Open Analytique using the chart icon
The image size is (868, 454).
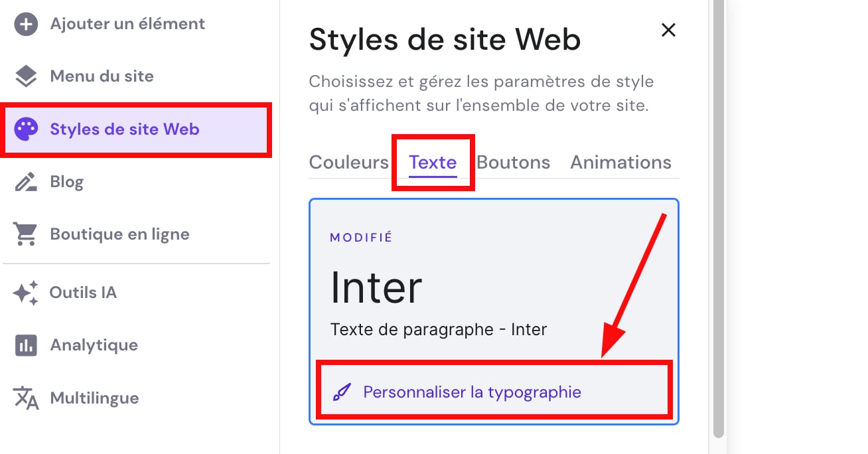pyautogui.click(x=25, y=344)
